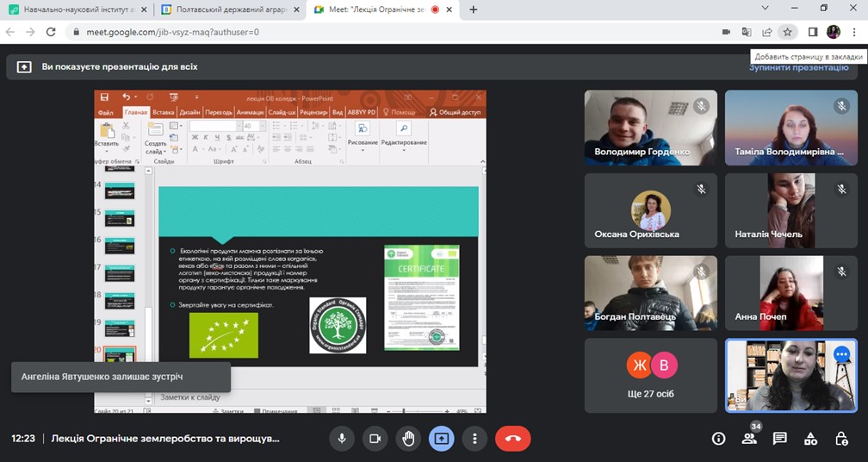Open Customize Quick Access Toolbar dropdown
Image resolution: width=868 pixels, height=462 pixels.
(x=196, y=97)
